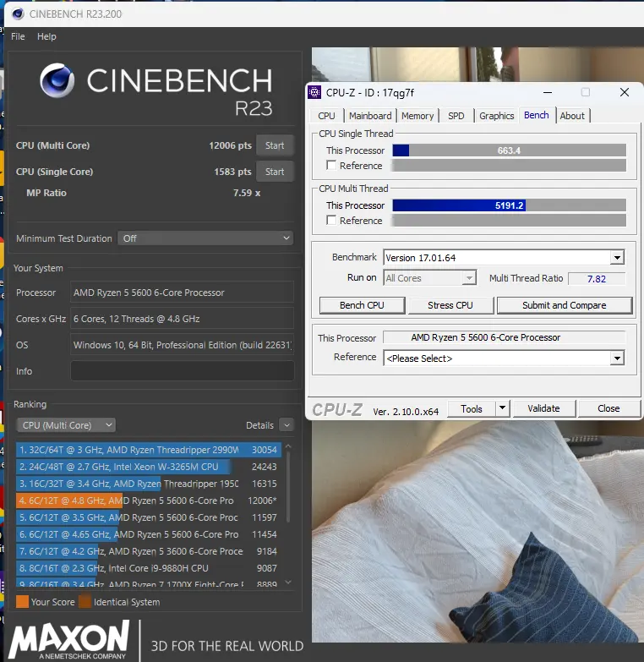644x662 pixels.
Task: Click the Your Score orange legend swatch
Action: tap(22, 602)
